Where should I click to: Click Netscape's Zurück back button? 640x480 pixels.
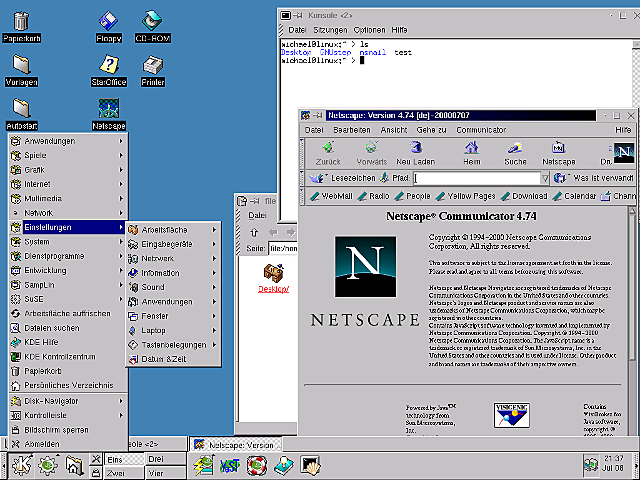click(328, 153)
